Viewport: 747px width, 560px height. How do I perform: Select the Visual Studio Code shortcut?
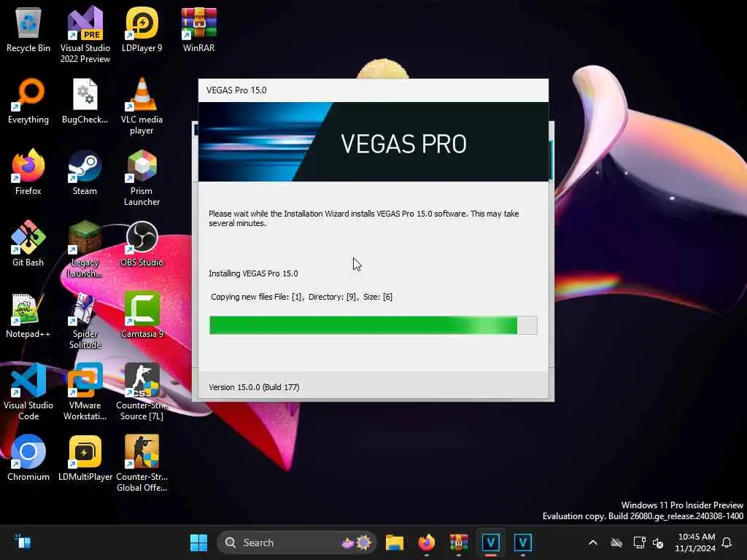pyautogui.click(x=28, y=392)
